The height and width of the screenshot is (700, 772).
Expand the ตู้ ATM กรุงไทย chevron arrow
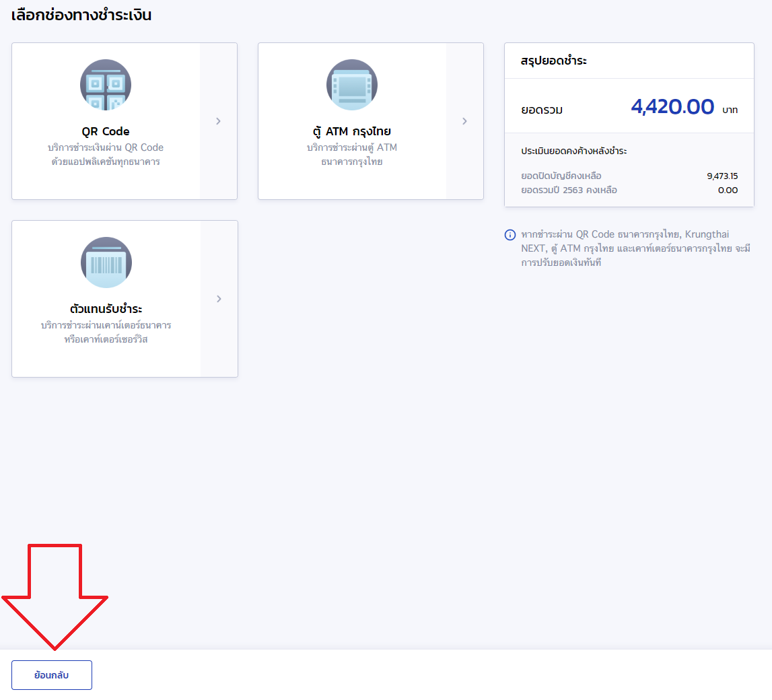(x=464, y=121)
